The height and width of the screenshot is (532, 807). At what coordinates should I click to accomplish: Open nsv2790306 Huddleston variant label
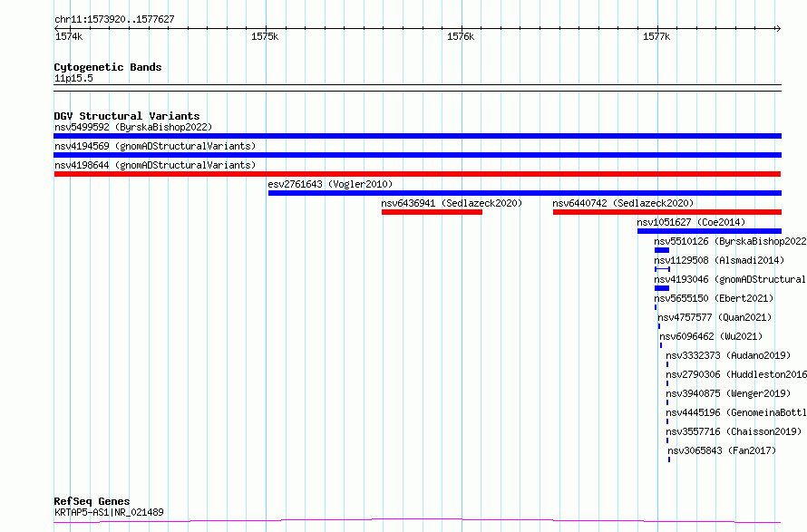(736, 374)
